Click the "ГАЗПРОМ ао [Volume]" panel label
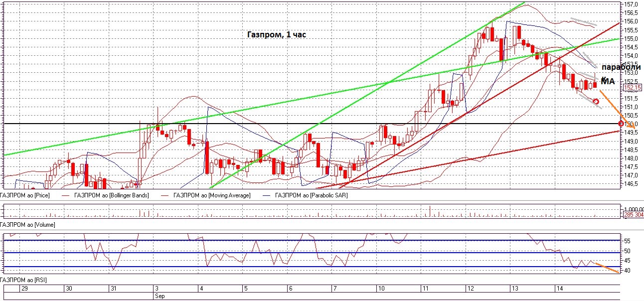Screen dimensions: 644x301 tap(27, 225)
